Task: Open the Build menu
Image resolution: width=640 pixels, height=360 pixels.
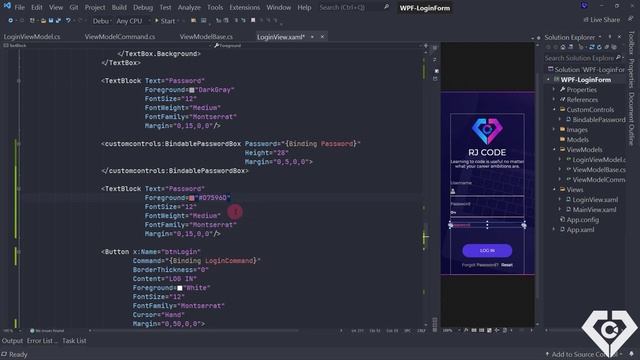Action: [x=119, y=7]
